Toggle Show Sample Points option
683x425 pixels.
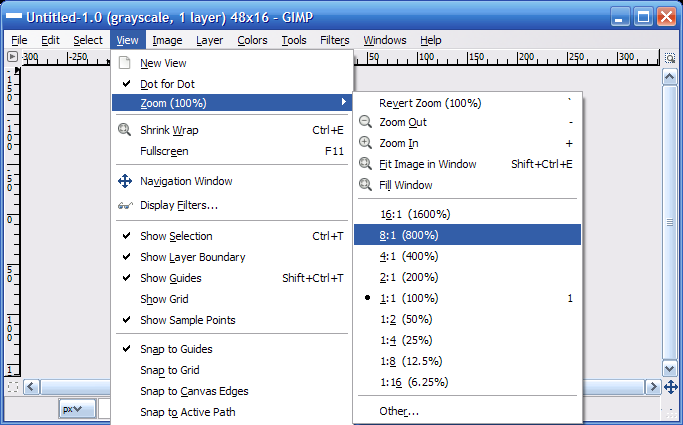tap(232, 320)
